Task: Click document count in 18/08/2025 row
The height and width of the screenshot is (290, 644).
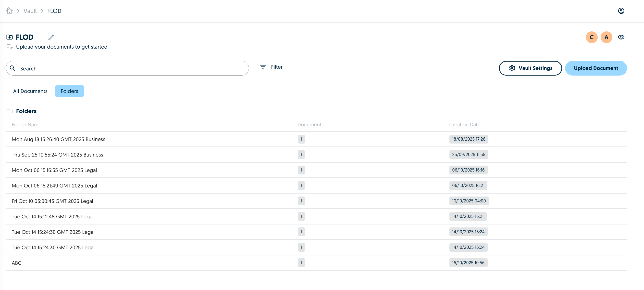Action: [x=301, y=139]
